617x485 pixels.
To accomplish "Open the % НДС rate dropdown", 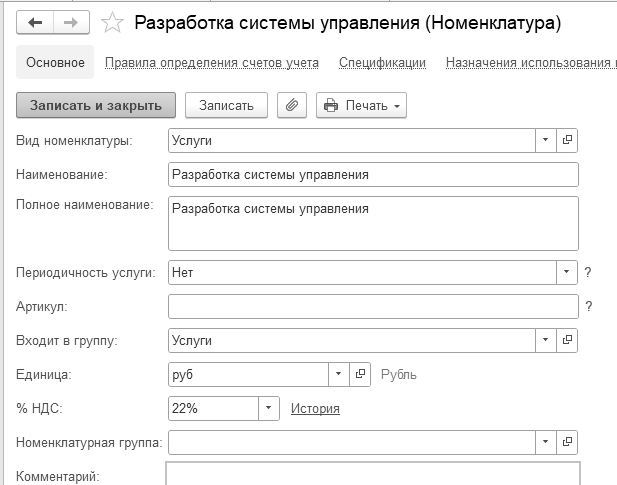I will coord(268,408).
